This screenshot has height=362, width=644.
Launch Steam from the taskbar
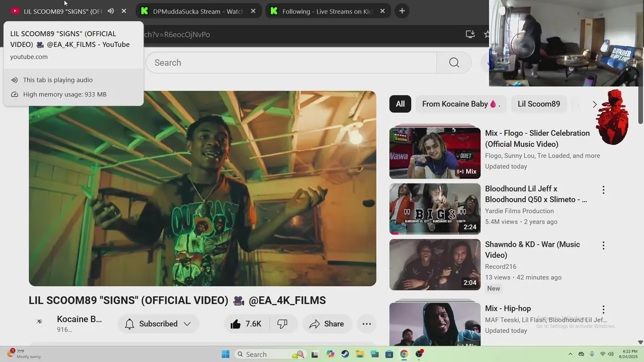[x=345, y=354]
